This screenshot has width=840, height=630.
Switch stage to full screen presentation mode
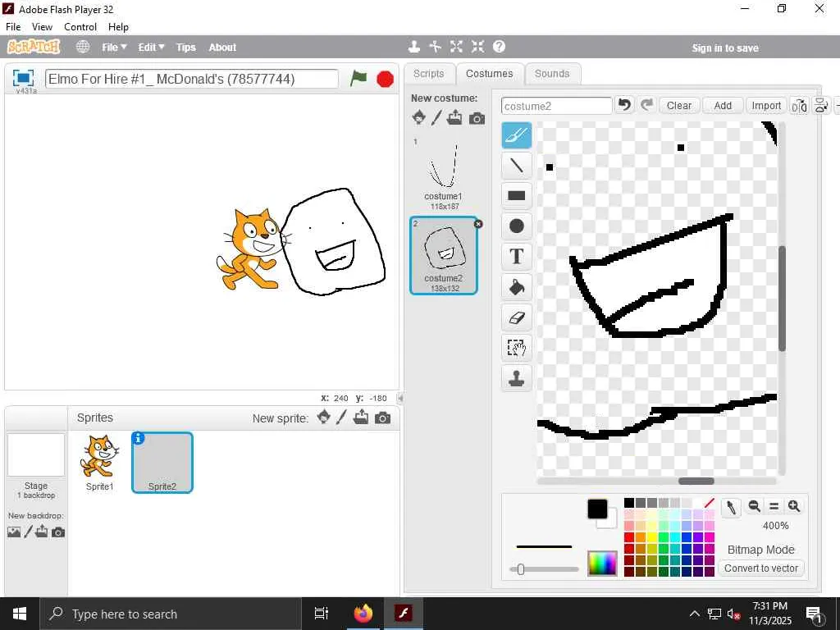point(23,78)
